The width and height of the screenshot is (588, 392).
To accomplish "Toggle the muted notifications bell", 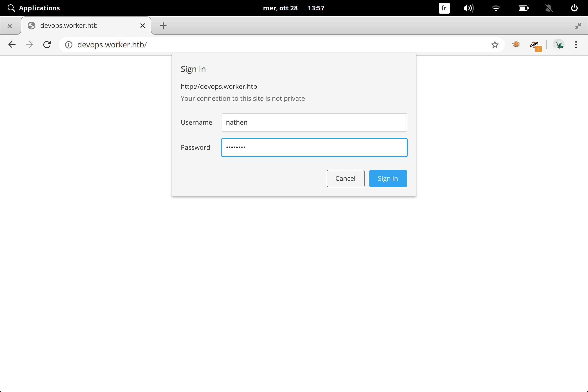I will tap(549, 8).
